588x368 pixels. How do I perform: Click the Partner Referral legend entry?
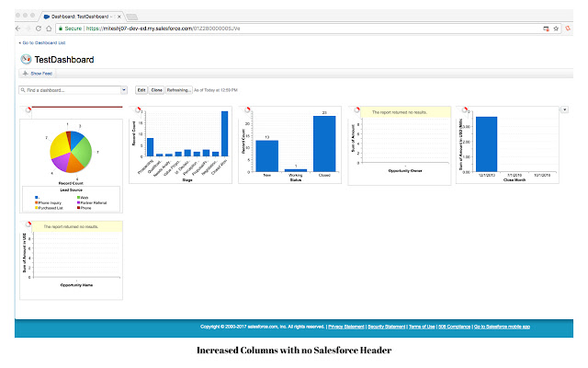point(92,202)
